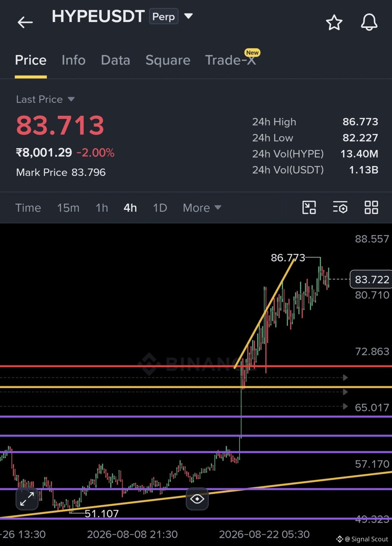Tap the 24h High value 86.773
The image size is (392, 546).
pos(360,122)
